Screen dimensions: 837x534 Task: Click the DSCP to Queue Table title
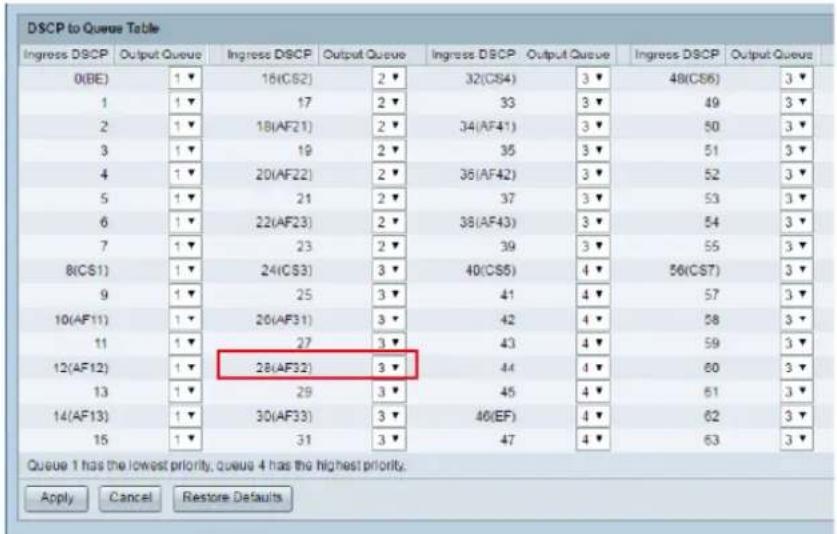click(x=93, y=28)
